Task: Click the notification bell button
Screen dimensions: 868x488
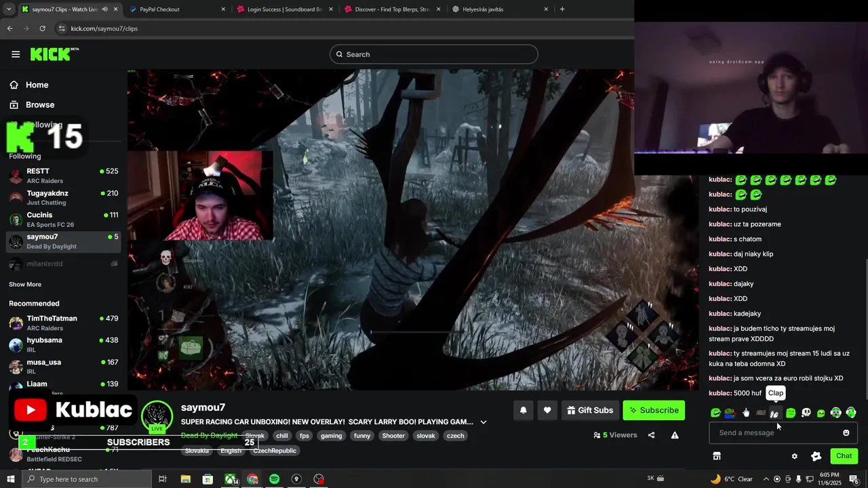Action: click(x=523, y=410)
